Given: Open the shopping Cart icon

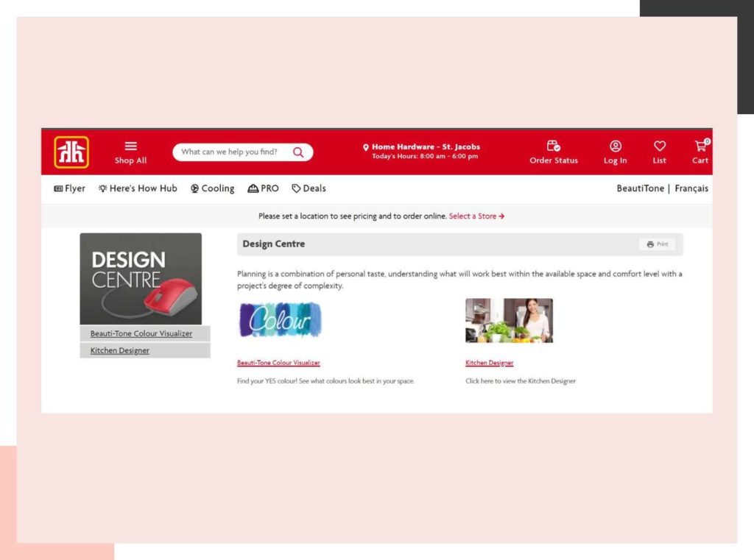Looking at the screenshot, I should 701,146.
